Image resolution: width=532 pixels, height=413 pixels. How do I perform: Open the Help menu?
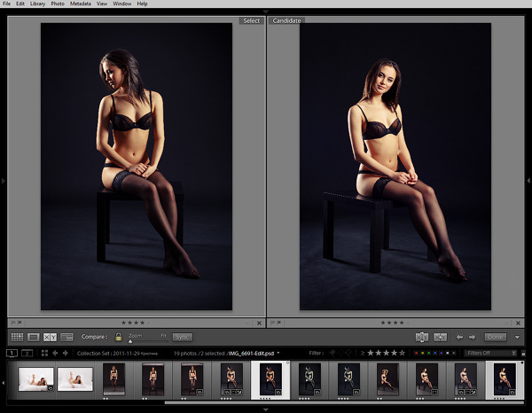pyautogui.click(x=142, y=4)
